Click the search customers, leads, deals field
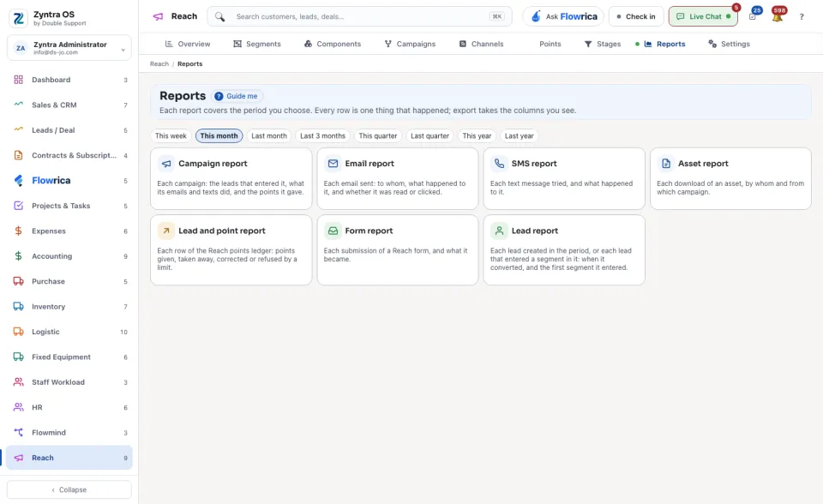 (x=360, y=17)
